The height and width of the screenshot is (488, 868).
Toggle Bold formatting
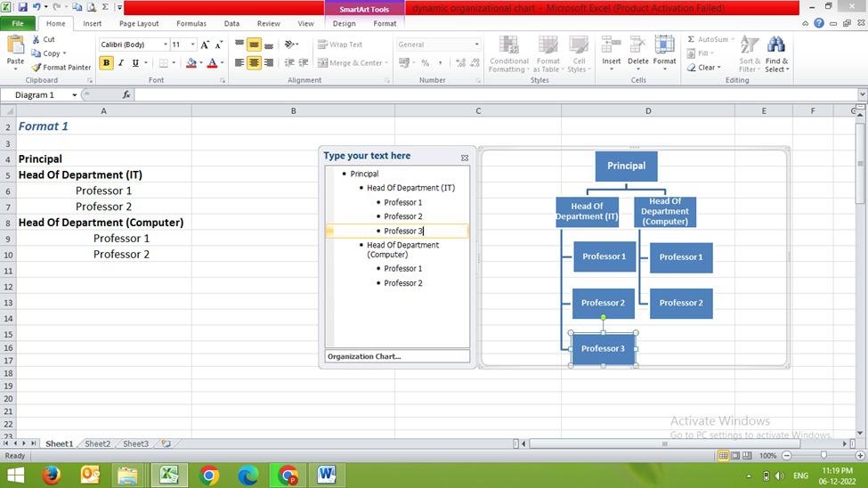tap(107, 63)
